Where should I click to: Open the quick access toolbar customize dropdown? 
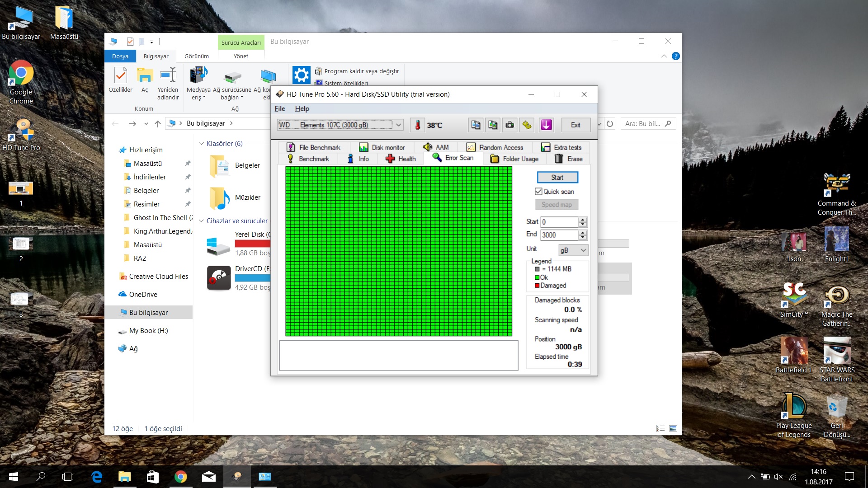pyautogui.click(x=151, y=42)
